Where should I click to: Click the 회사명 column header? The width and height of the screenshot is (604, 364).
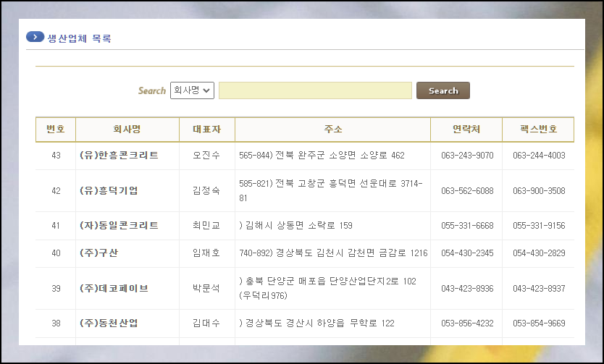[127, 130]
